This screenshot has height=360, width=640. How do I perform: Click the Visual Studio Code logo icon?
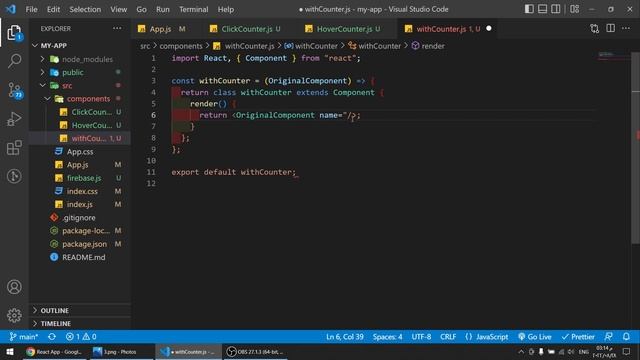click(11, 9)
